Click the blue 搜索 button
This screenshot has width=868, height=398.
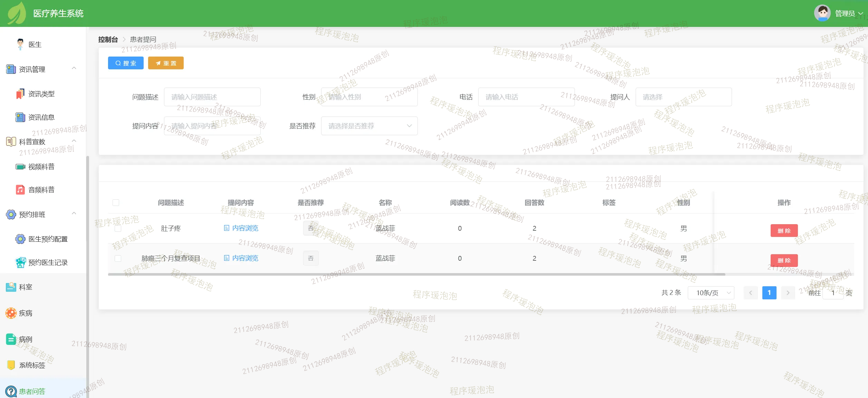tap(126, 63)
